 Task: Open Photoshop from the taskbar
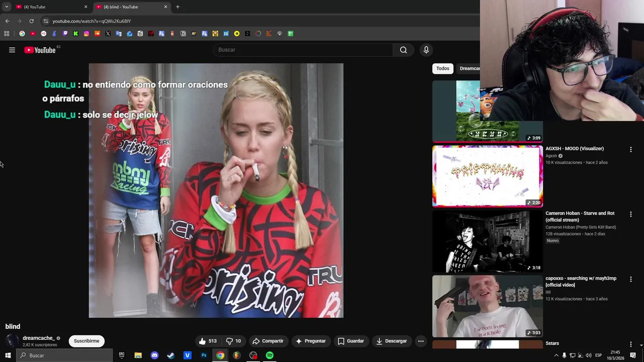pos(204,355)
